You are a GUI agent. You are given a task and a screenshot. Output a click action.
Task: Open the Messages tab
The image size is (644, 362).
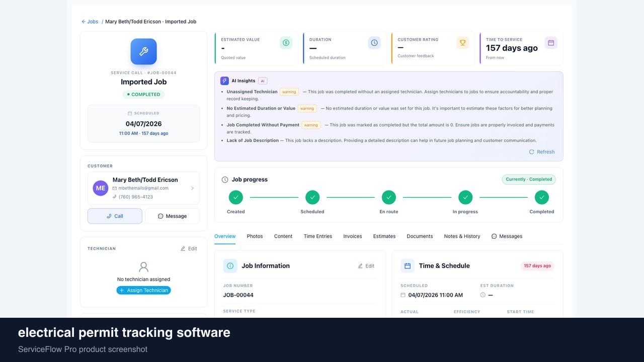(x=507, y=236)
